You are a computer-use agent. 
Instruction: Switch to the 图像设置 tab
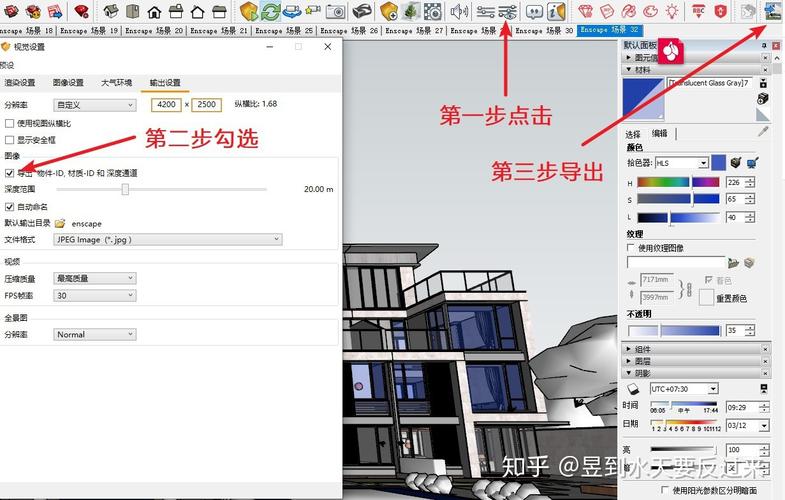pyautogui.click(x=68, y=83)
